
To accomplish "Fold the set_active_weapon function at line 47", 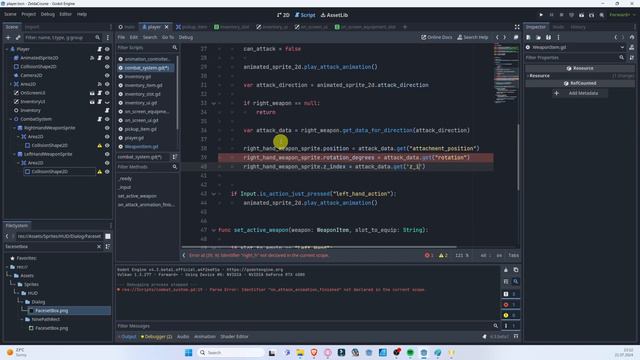I will click(x=213, y=230).
